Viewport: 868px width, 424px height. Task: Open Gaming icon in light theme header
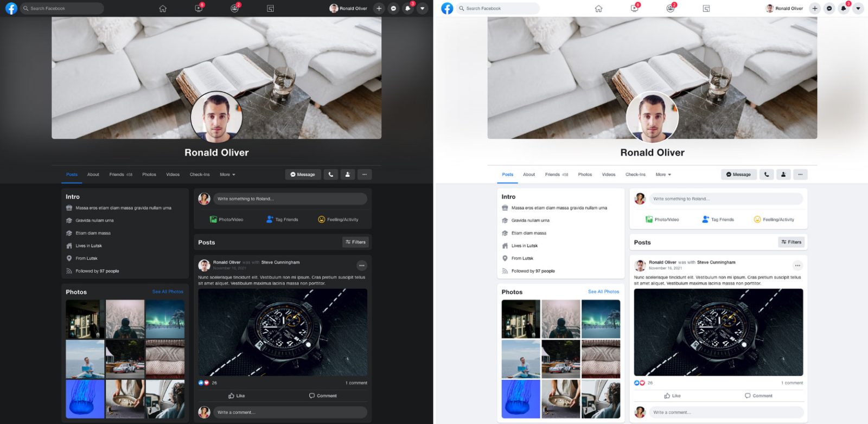[706, 9]
